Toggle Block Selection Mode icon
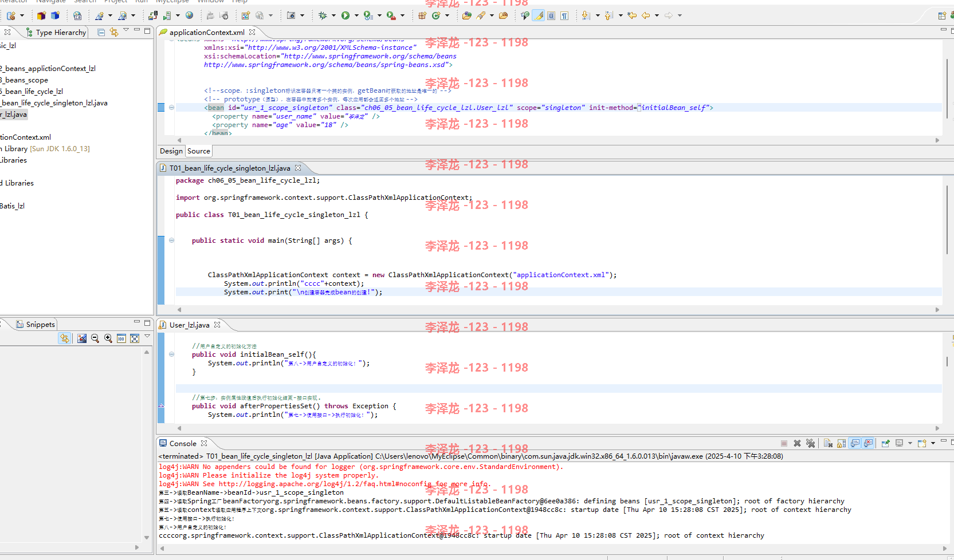Screen dimensions: 954x560 551,15
